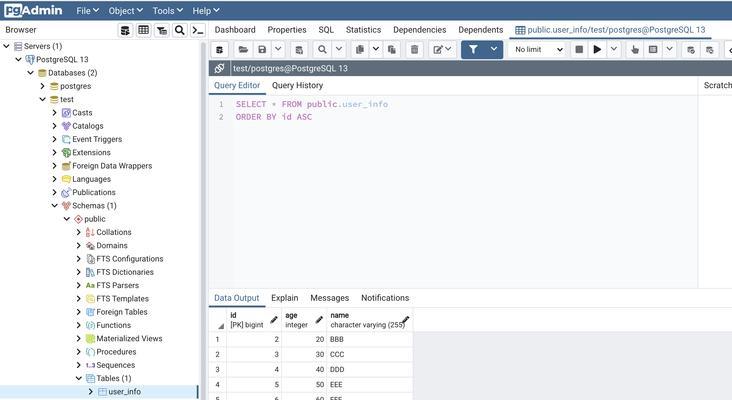Switch to the Dependents tab
Viewport: 732px width, 400px height.
[x=480, y=30]
